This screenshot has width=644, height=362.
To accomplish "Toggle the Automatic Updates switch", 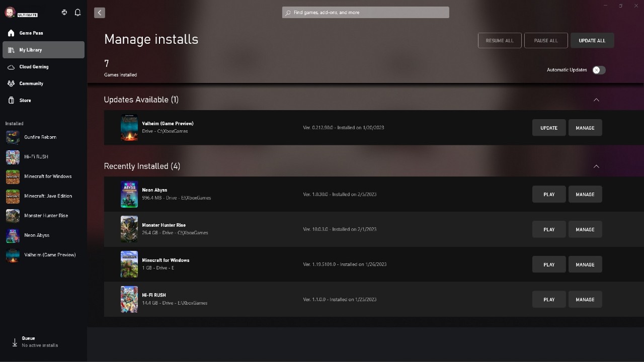I will point(599,70).
